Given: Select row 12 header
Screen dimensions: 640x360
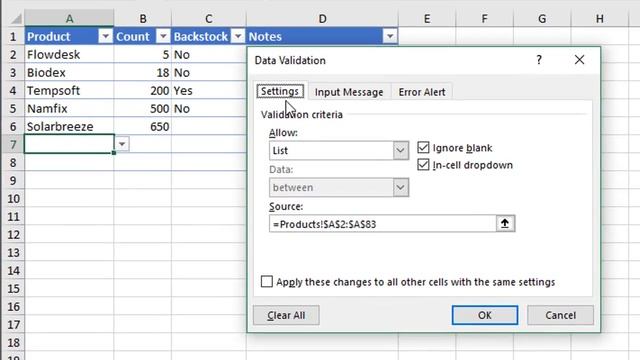Looking at the screenshot, I should [x=13, y=234].
